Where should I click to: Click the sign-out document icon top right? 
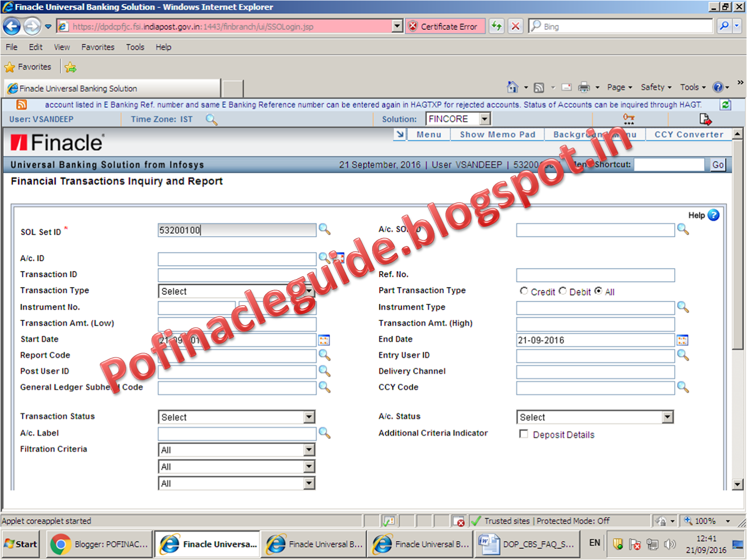coord(705,119)
